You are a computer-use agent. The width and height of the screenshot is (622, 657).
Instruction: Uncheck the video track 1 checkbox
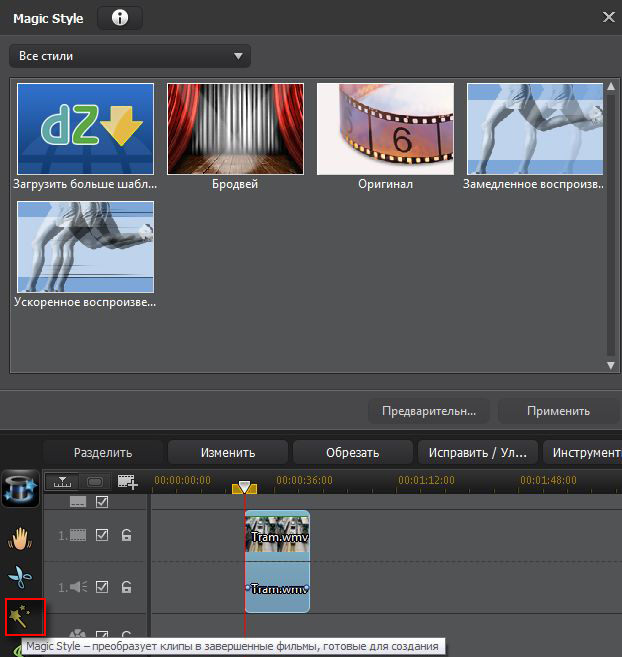click(x=101, y=535)
